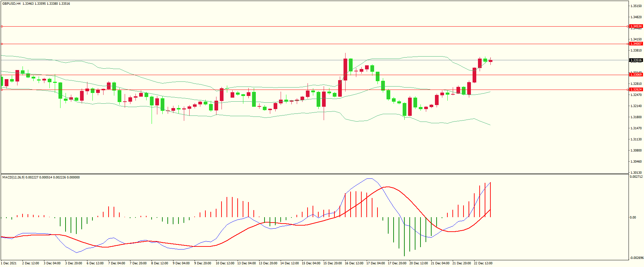Click the 17 Dec 20:00 time label

tap(397, 263)
